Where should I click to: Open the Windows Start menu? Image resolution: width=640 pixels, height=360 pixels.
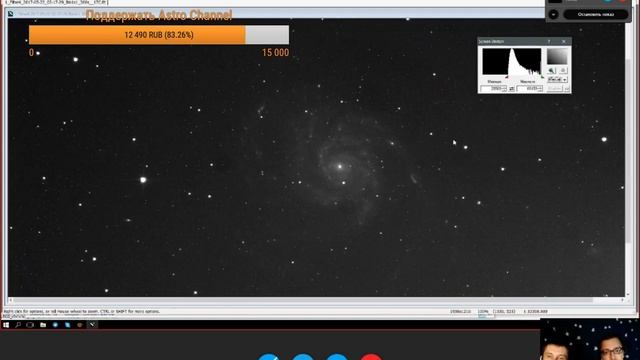[6, 325]
